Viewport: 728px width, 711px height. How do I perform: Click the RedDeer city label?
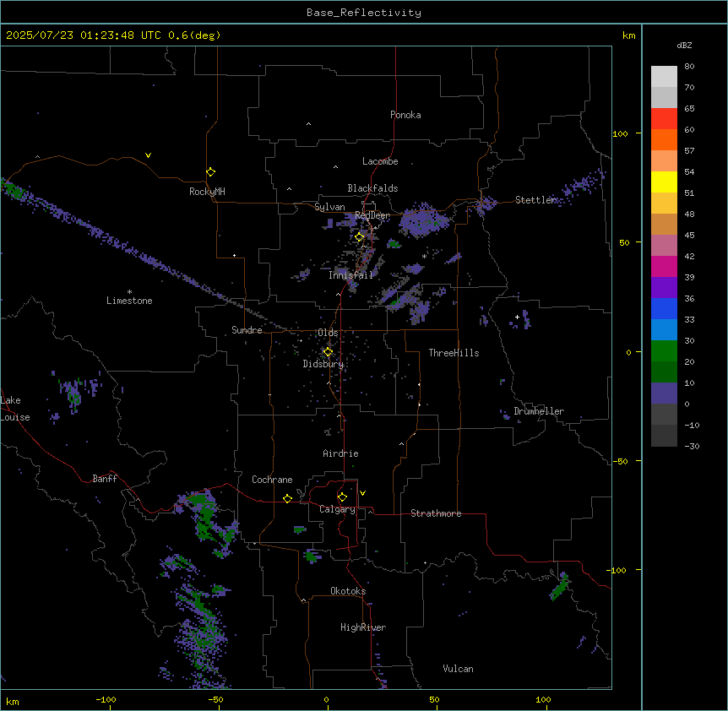tap(372, 215)
